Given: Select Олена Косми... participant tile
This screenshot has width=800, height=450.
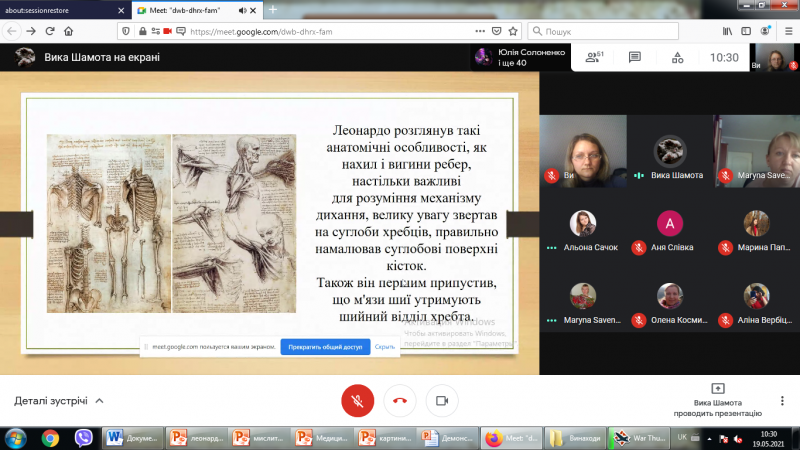Looking at the screenshot, I should point(670,296).
